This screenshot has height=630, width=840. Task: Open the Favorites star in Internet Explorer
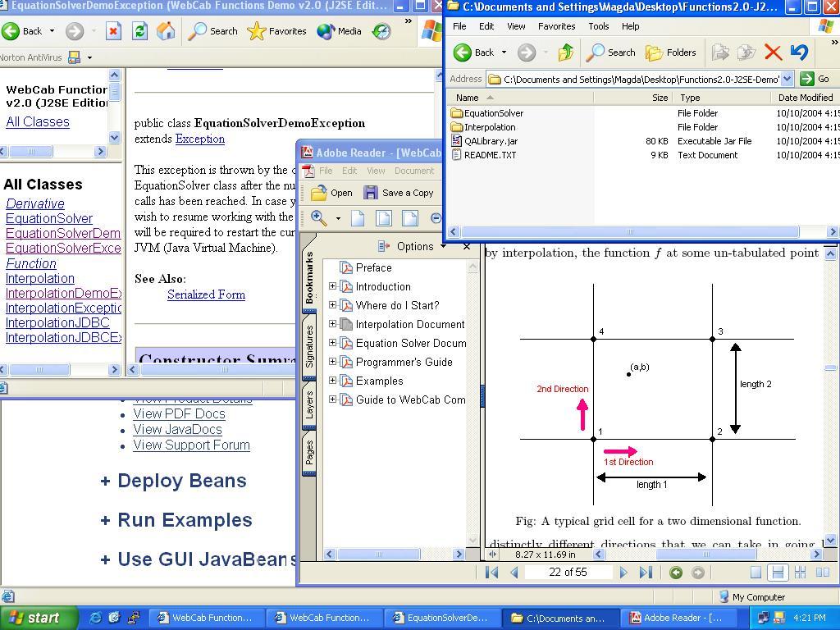[x=277, y=31]
